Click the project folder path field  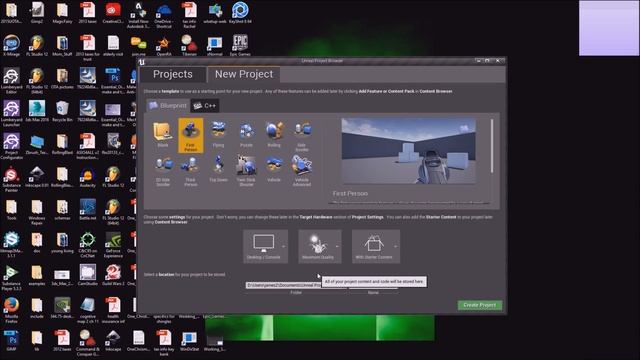(296, 285)
